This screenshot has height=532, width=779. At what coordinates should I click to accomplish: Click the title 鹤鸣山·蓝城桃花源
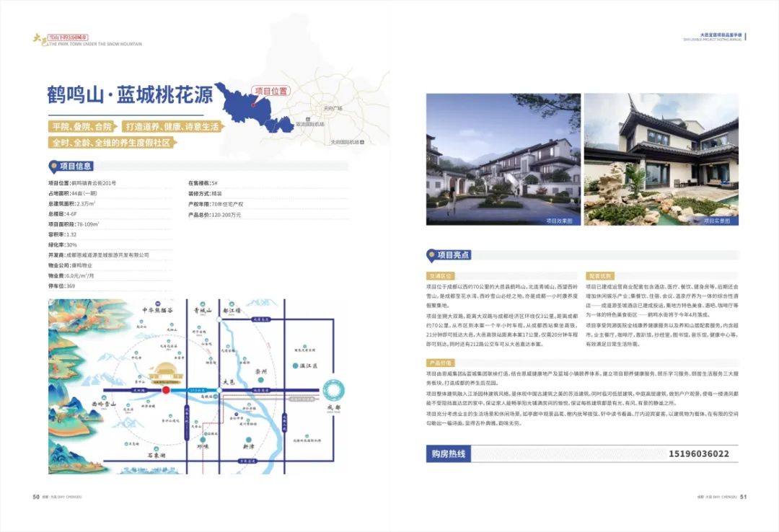pyautogui.click(x=130, y=94)
